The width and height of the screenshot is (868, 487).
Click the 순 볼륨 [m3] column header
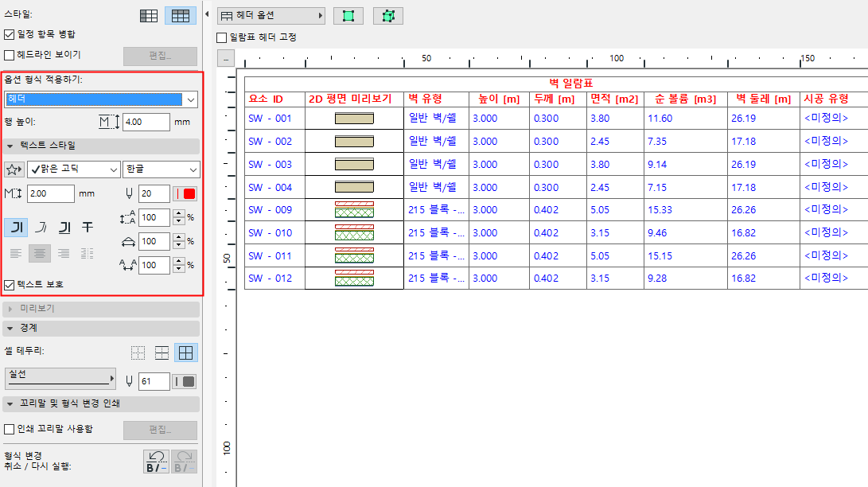(x=685, y=99)
